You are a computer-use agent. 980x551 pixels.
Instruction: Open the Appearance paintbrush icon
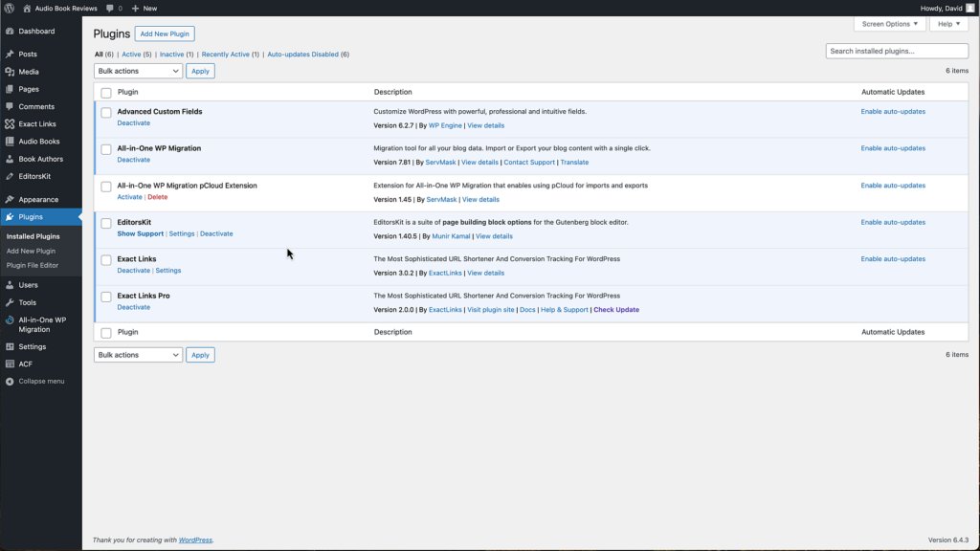click(10, 200)
